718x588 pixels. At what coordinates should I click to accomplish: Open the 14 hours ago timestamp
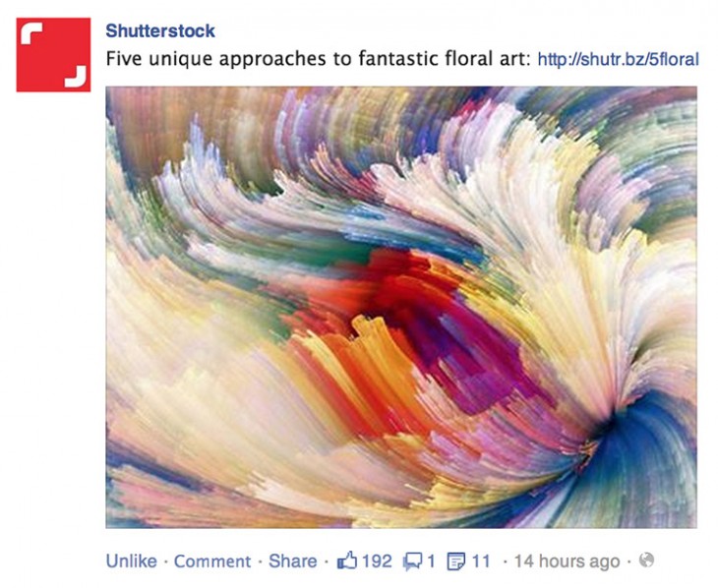567,561
